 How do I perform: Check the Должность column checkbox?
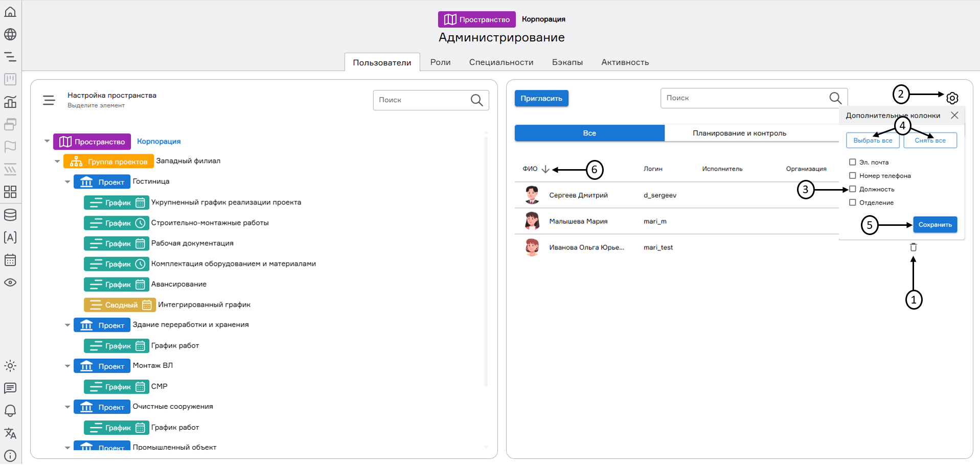click(x=852, y=189)
